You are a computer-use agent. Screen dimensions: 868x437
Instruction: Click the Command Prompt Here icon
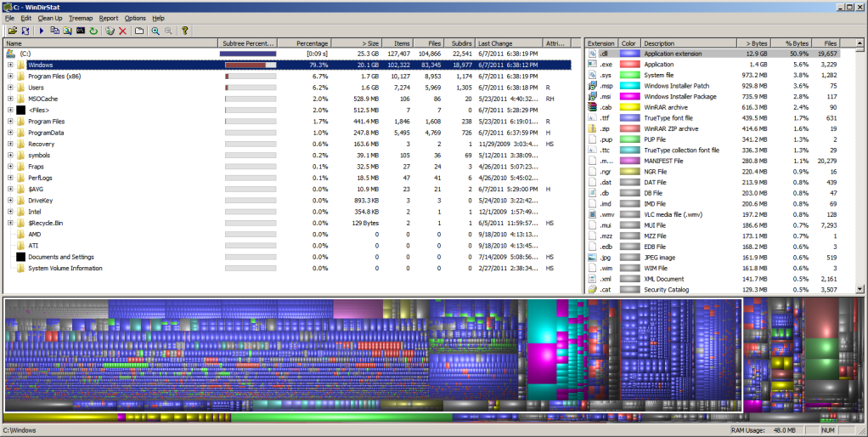pyautogui.click(x=81, y=31)
